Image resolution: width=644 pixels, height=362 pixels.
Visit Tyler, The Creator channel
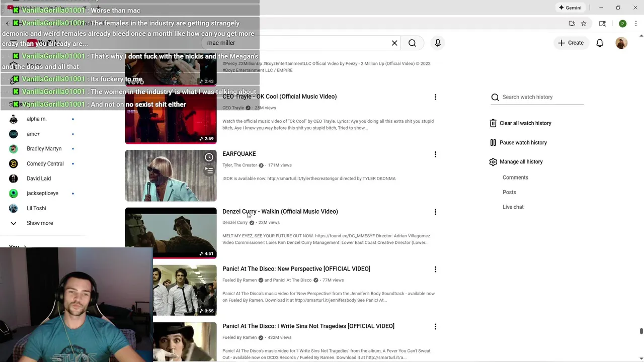click(239, 165)
